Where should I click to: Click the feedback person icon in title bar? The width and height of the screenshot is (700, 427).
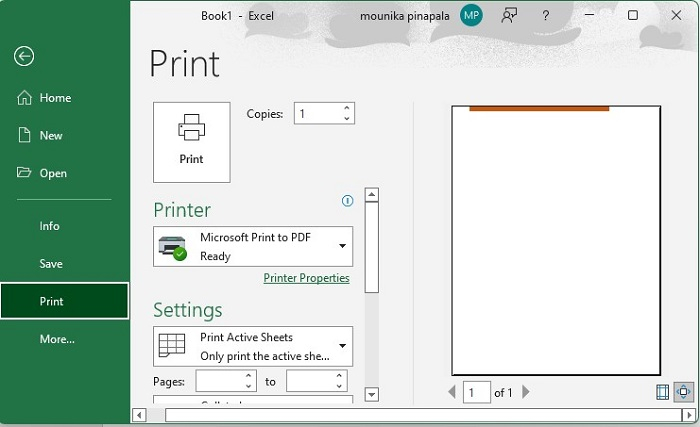pos(509,16)
